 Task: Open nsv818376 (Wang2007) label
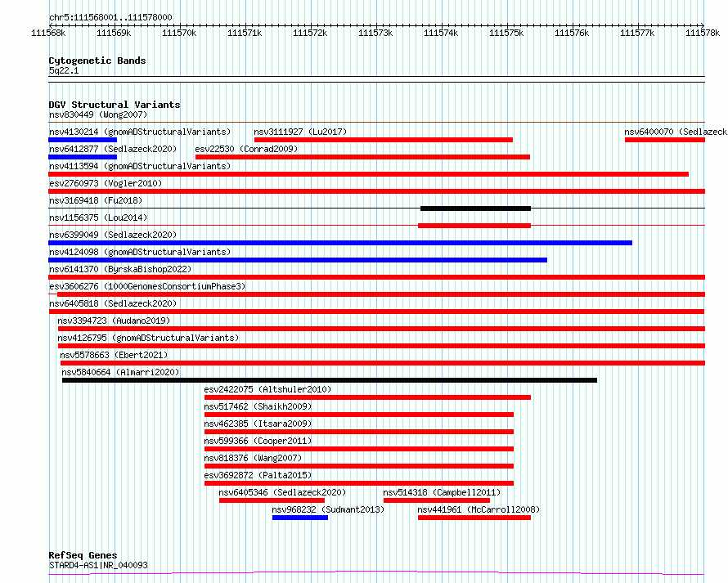[x=253, y=458]
